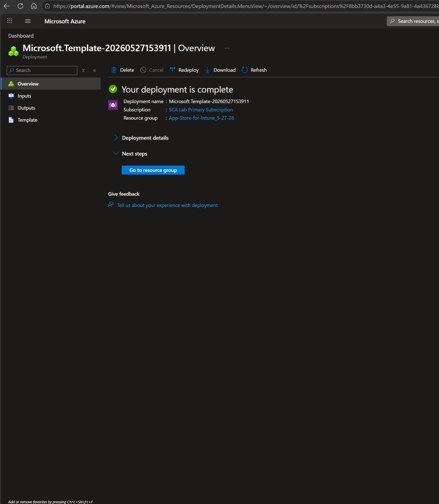
Task: Select the deployment name text Microsoft.Template-20260527153911
Action: 209,101
